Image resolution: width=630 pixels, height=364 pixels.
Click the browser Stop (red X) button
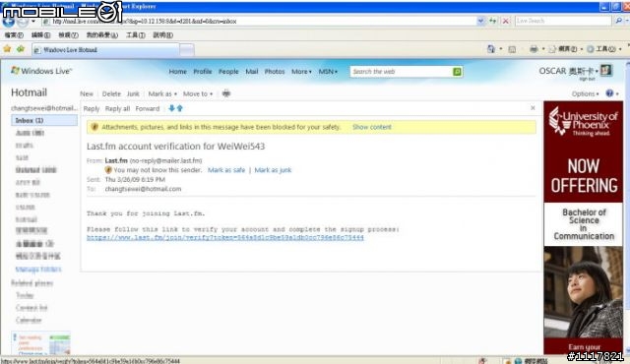pyautogui.click(x=506, y=21)
